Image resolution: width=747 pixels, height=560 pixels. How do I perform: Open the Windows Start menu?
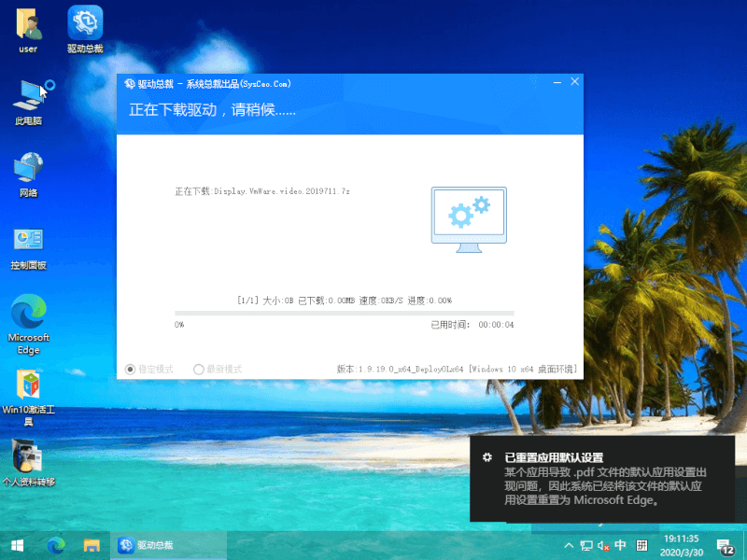point(17,545)
